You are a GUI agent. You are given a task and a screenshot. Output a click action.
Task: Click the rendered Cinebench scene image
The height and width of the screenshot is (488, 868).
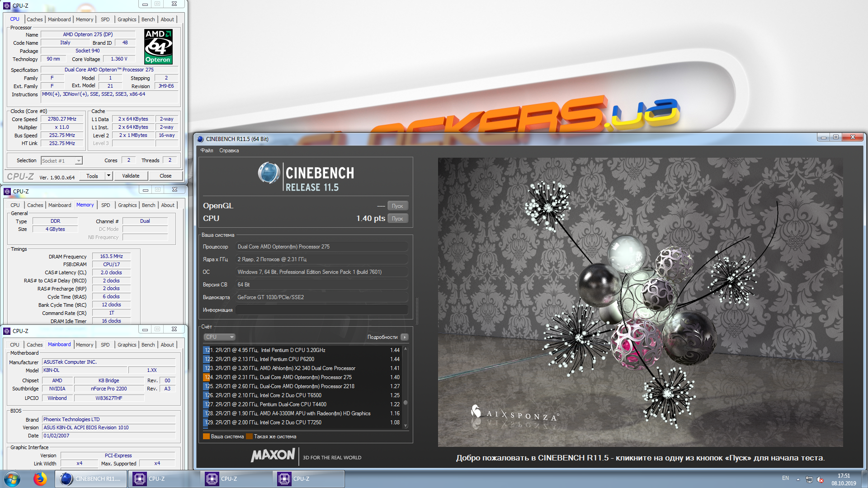click(x=640, y=302)
